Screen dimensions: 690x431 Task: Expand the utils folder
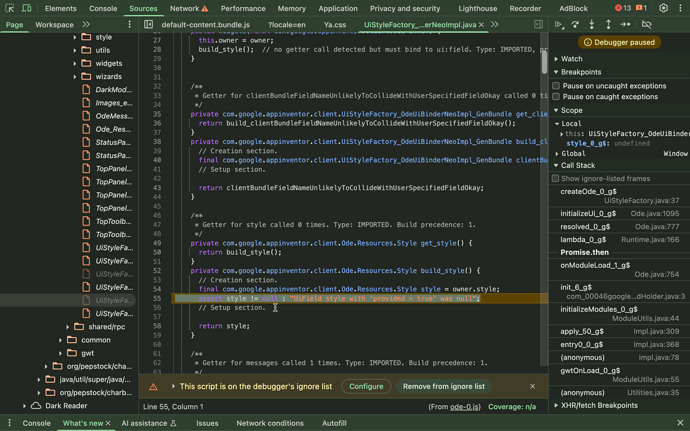point(74,51)
